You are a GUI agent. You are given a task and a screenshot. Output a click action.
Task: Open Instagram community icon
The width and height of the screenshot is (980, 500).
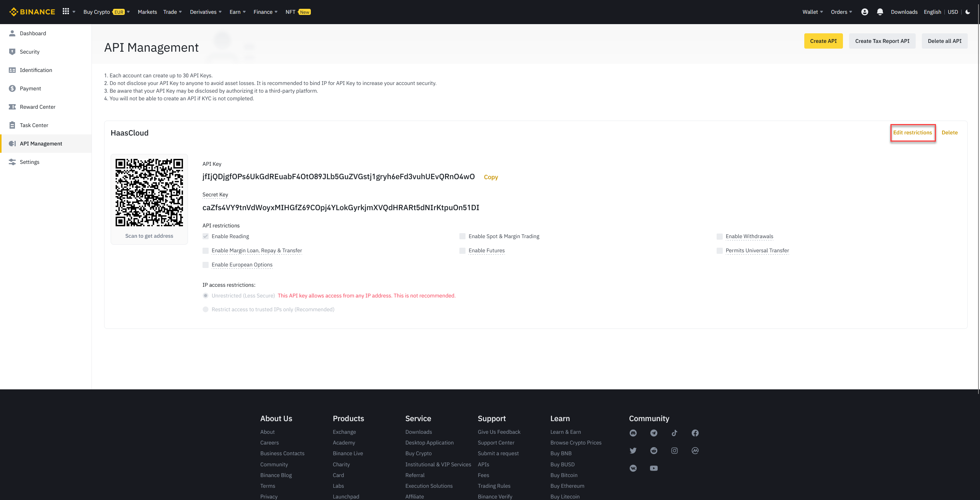coord(675,451)
